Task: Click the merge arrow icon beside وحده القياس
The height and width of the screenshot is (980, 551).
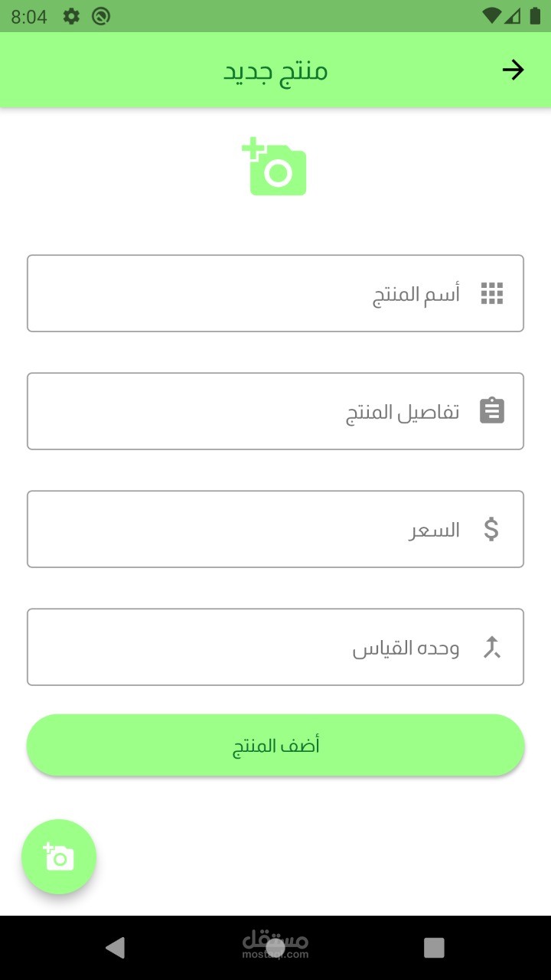Action: point(491,648)
